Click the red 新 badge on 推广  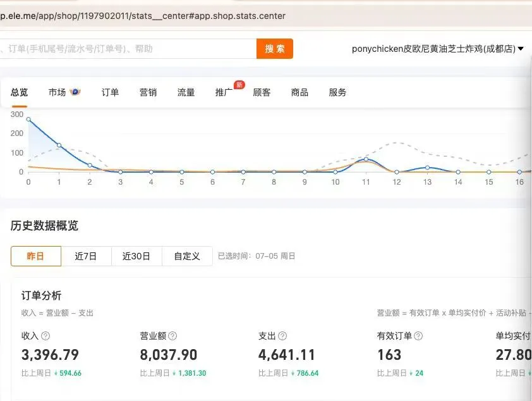tap(239, 85)
